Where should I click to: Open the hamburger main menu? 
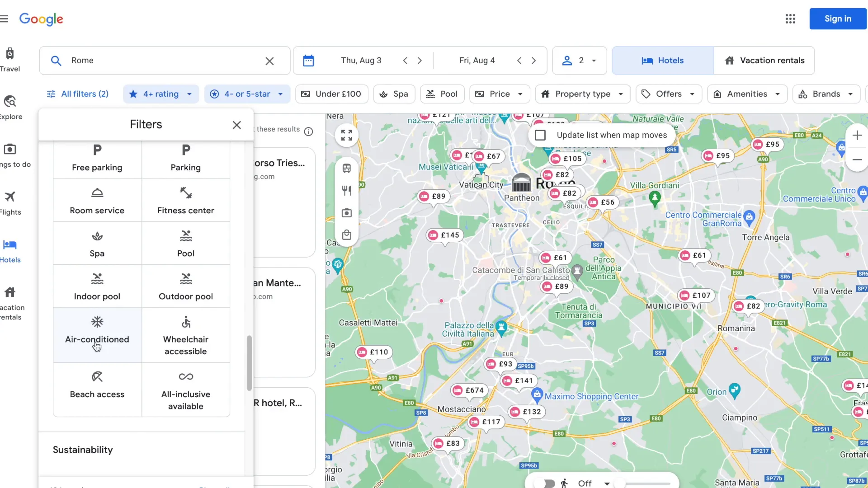(5, 19)
